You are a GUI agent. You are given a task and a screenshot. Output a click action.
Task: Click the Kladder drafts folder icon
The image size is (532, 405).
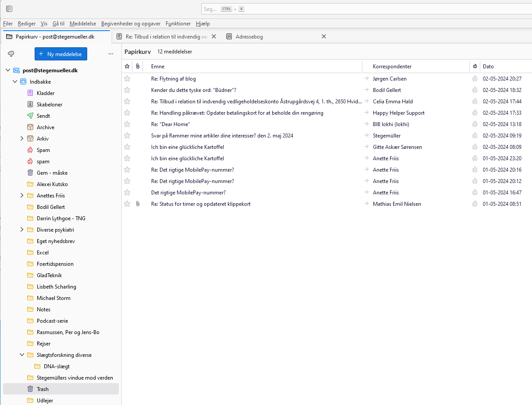(x=30, y=93)
